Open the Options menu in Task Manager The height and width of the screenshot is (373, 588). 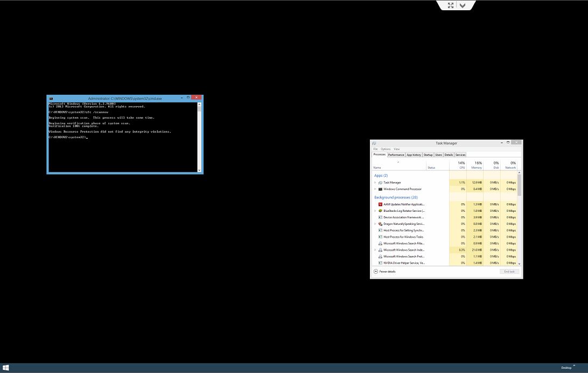pyautogui.click(x=386, y=149)
